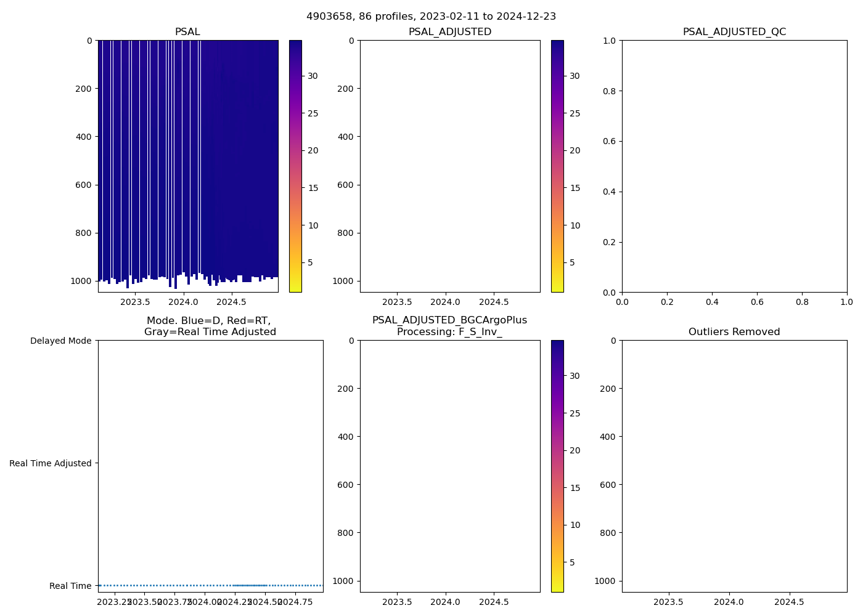Click the BGCArgoPlus panel colorbar
Screen dimensions: 863x616
[x=557, y=466]
